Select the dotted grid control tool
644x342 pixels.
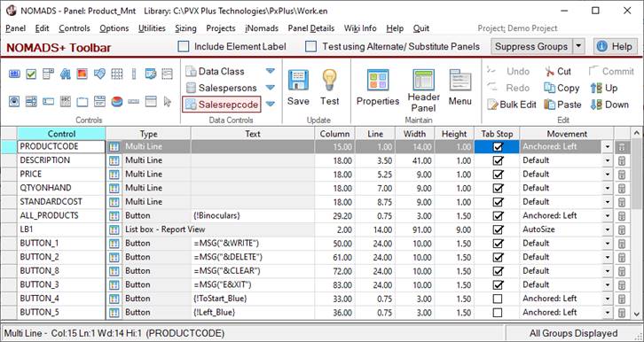[117, 74]
